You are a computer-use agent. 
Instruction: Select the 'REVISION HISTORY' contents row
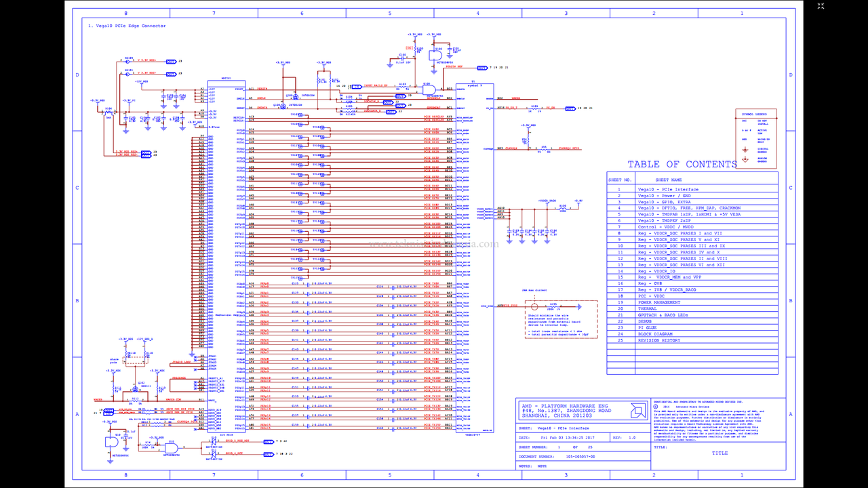click(692, 340)
